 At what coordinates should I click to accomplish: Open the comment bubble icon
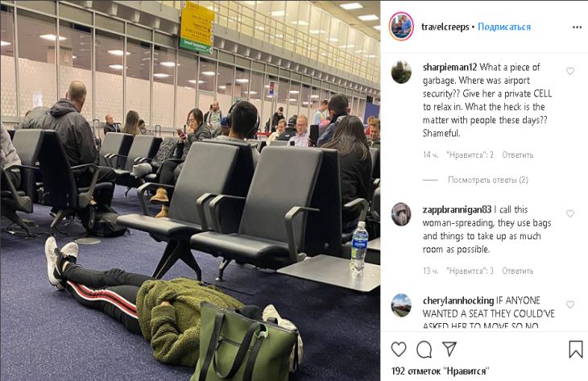click(424, 350)
